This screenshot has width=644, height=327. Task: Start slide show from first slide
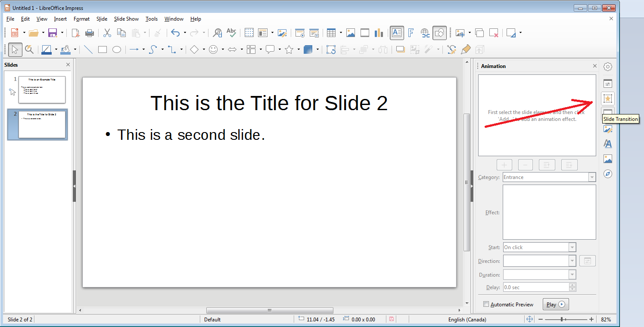coord(300,33)
